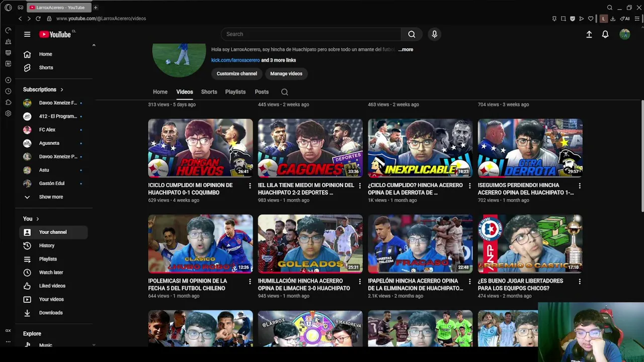Open 412 - El Program... subscription
The width and height of the screenshot is (644, 362).
coord(53,116)
